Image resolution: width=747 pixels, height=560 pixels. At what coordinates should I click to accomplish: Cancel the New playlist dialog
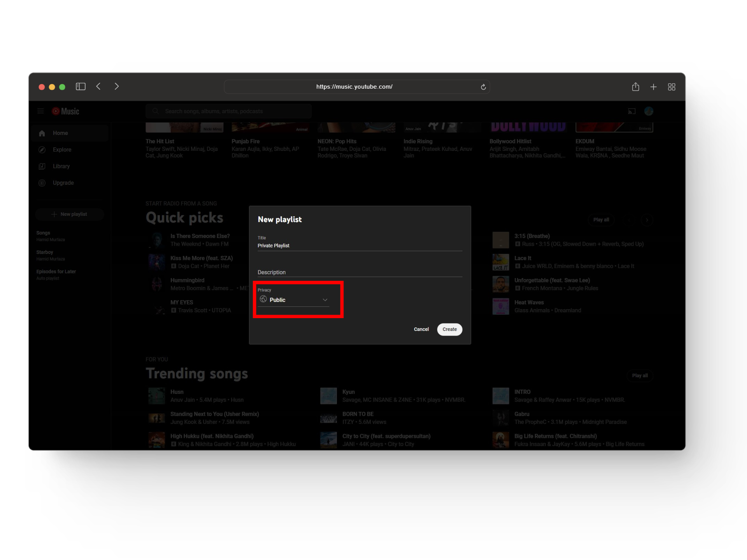click(x=421, y=329)
